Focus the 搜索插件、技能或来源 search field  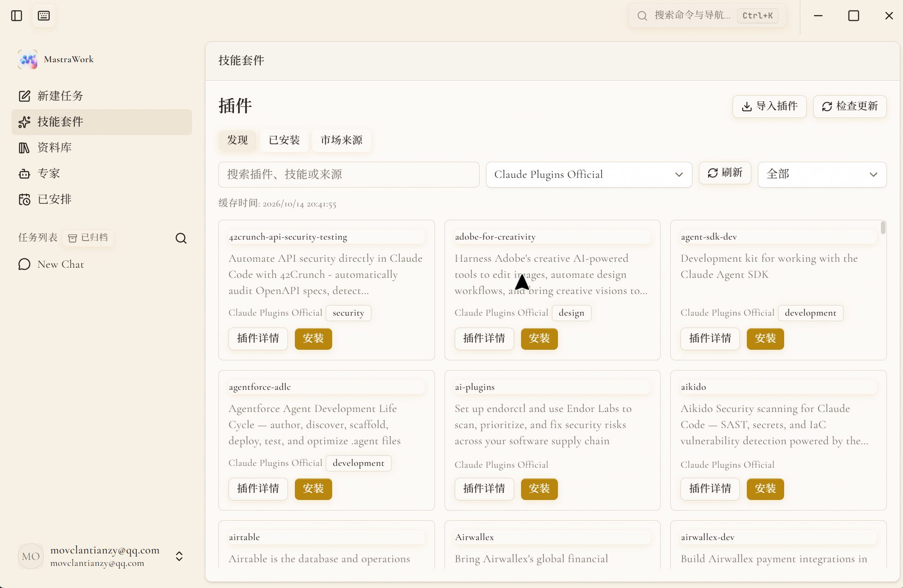349,175
